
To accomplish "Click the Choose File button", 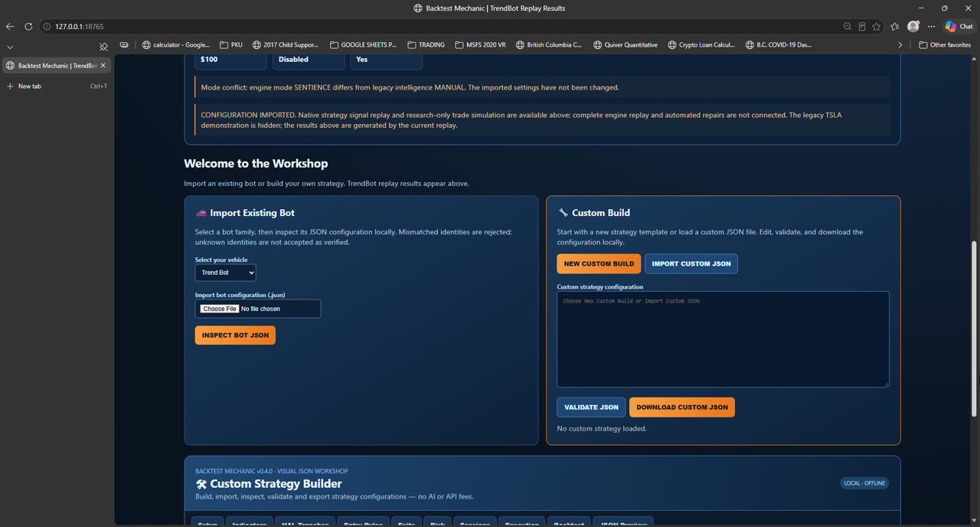I will (x=220, y=309).
